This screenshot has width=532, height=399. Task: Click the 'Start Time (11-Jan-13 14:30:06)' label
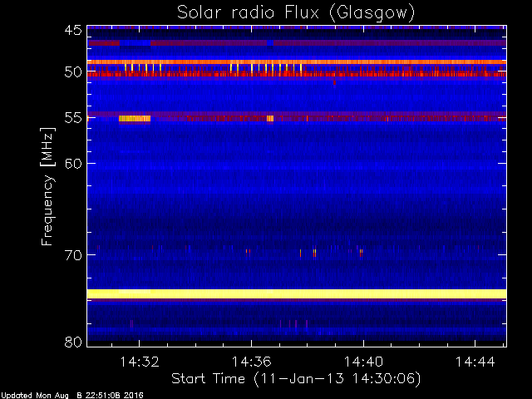coord(296,379)
